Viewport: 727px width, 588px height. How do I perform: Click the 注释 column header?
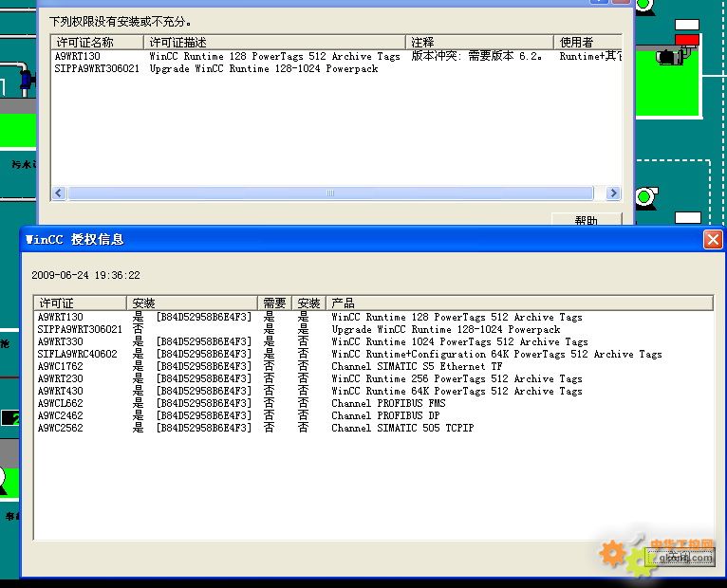(x=479, y=42)
